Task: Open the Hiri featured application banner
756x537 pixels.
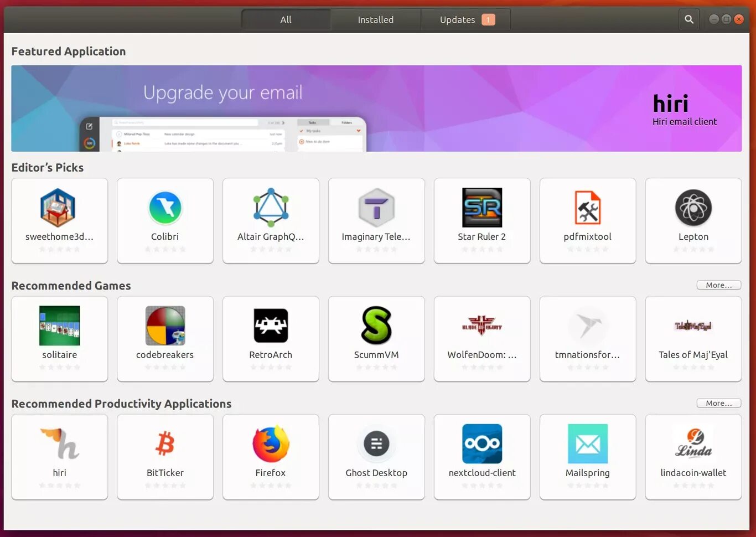Action: [x=376, y=109]
